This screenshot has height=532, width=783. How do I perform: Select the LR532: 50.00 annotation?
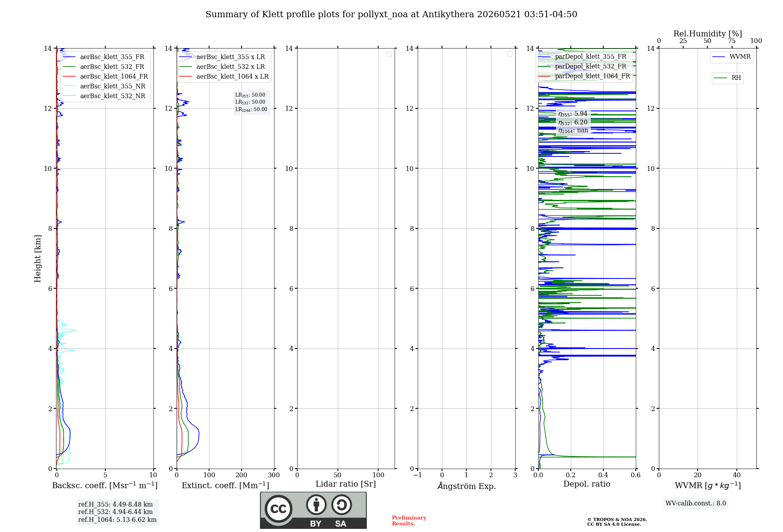(250, 102)
